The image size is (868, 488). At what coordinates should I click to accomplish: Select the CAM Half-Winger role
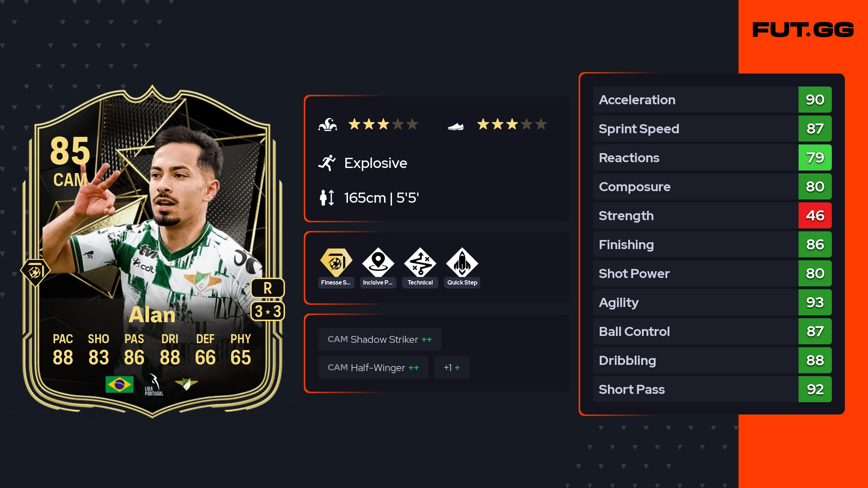point(373,367)
